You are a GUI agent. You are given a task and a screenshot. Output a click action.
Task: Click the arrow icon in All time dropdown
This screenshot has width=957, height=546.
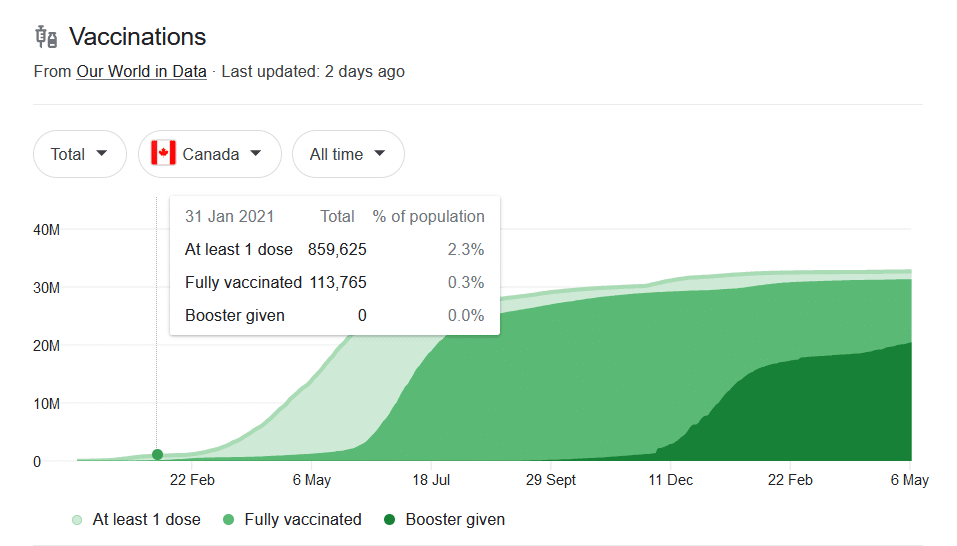point(379,154)
